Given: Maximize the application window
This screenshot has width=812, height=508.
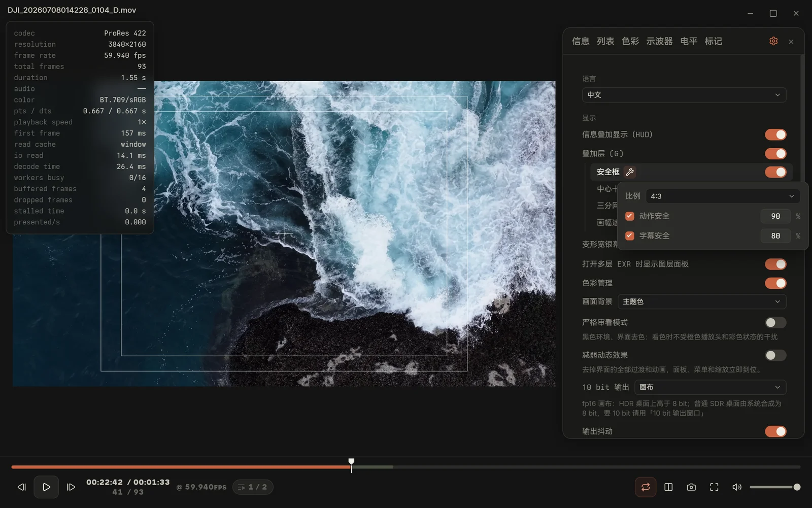Looking at the screenshot, I should click(x=773, y=13).
